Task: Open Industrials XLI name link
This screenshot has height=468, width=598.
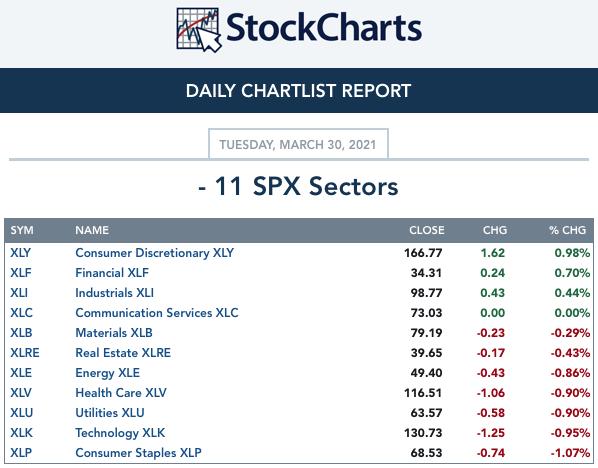Action: 114,293
